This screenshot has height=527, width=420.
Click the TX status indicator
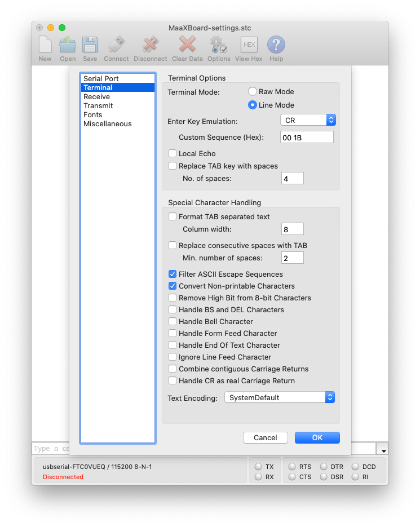(258, 467)
